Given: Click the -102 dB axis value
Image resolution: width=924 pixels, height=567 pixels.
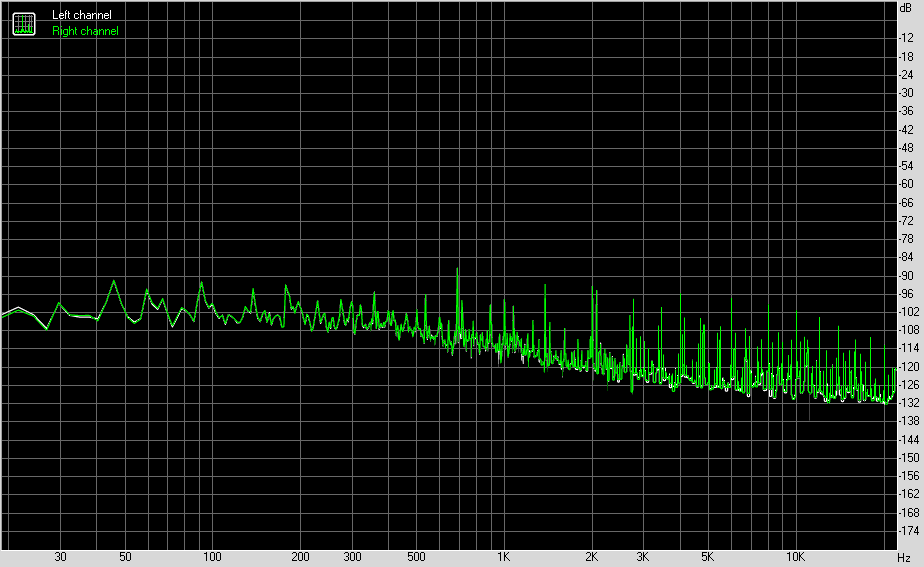Looking at the screenshot, I should tap(908, 312).
